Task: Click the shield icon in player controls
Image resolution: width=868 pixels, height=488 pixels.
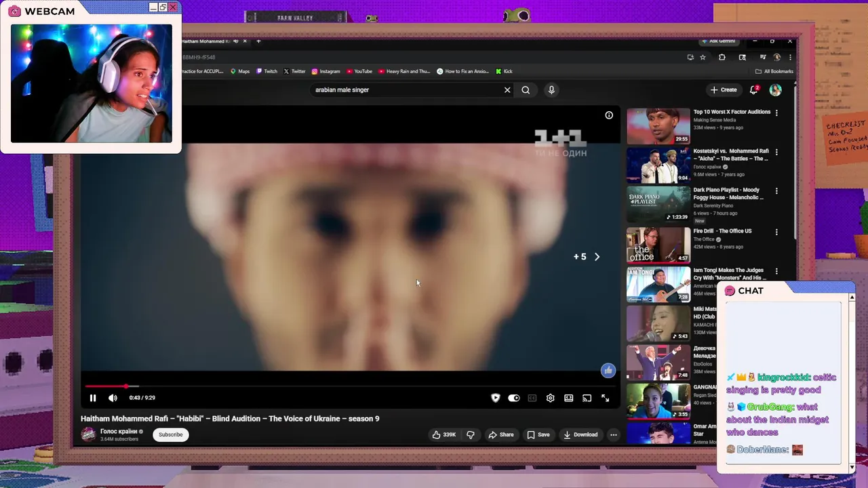Action: (x=496, y=398)
